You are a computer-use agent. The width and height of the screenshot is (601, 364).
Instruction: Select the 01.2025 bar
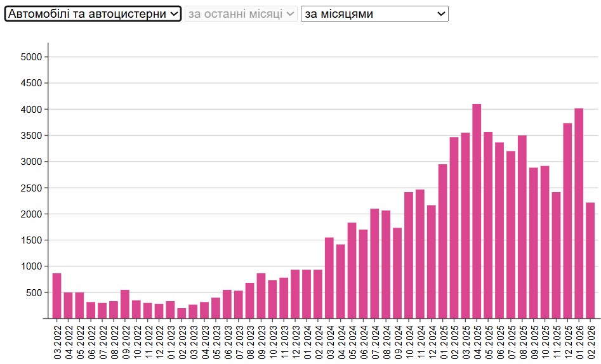(x=443, y=242)
